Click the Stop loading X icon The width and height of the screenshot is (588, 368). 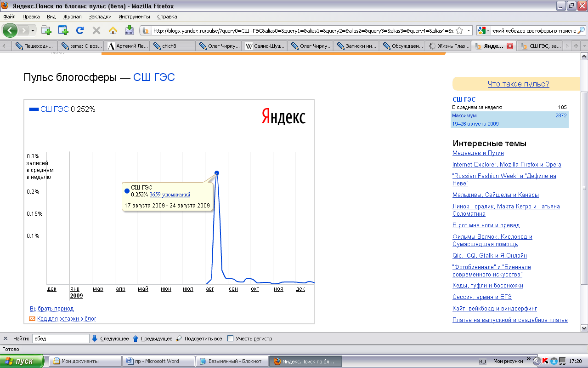pyautogui.click(x=96, y=30)
